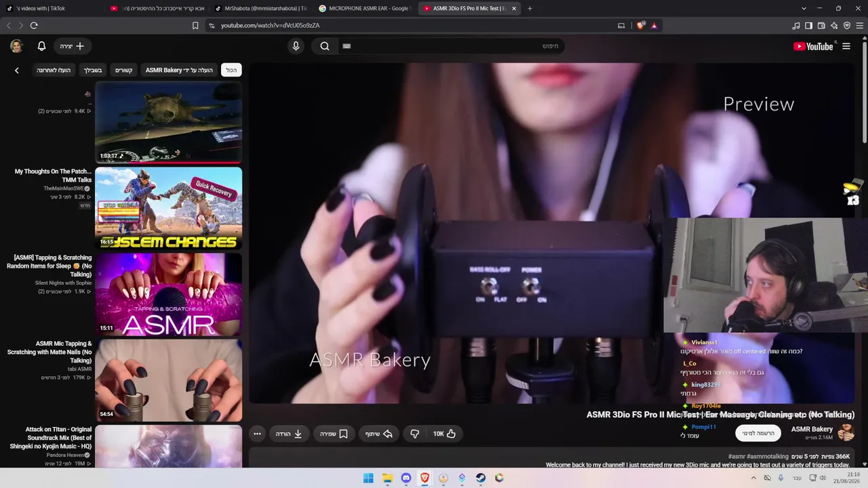This screenshot has height=488, width=868.
Task: Switch to the MICROPHONE ASMR EAR Google tab
Action: point(363,8)
